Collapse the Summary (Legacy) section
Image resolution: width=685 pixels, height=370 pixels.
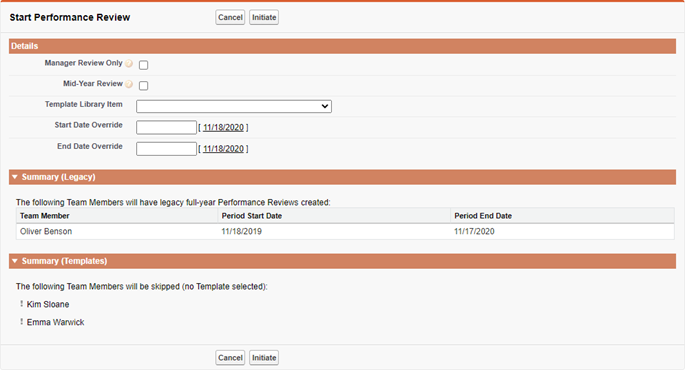coord(15,177)
